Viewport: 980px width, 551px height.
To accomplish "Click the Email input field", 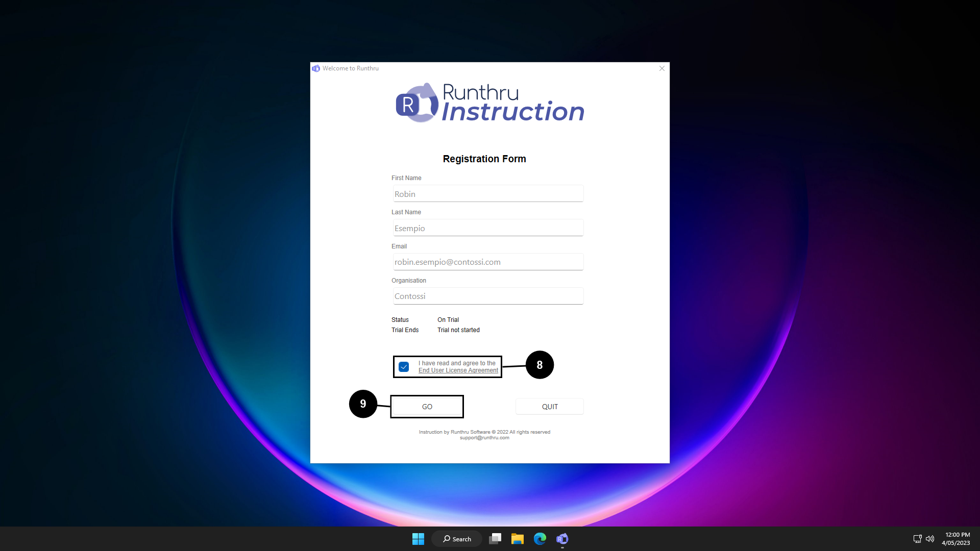I will (488, 262).
